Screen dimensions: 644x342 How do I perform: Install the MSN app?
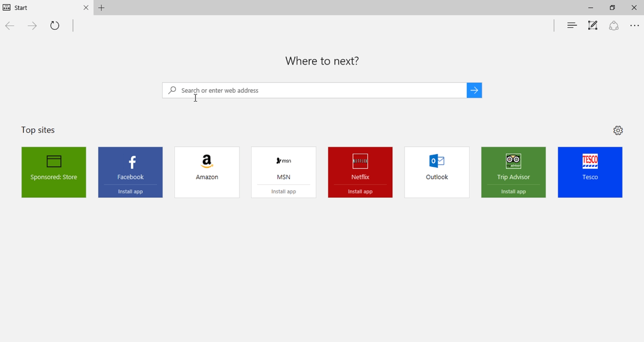point(284,191)
